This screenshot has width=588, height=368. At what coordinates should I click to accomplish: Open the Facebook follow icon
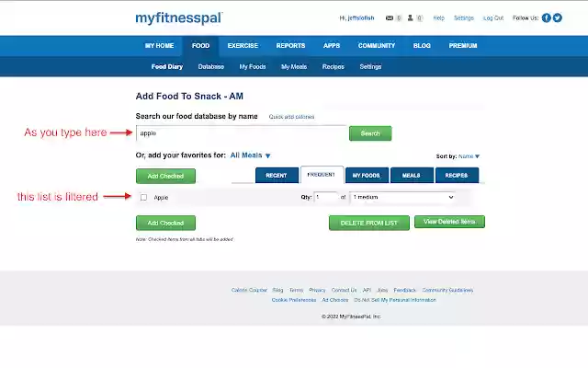(547, 17)
